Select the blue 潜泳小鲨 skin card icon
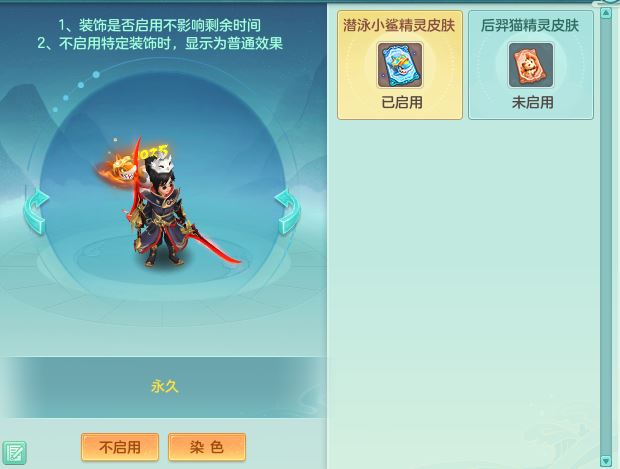This screenshot has height=469, width=620. point(400,65)
